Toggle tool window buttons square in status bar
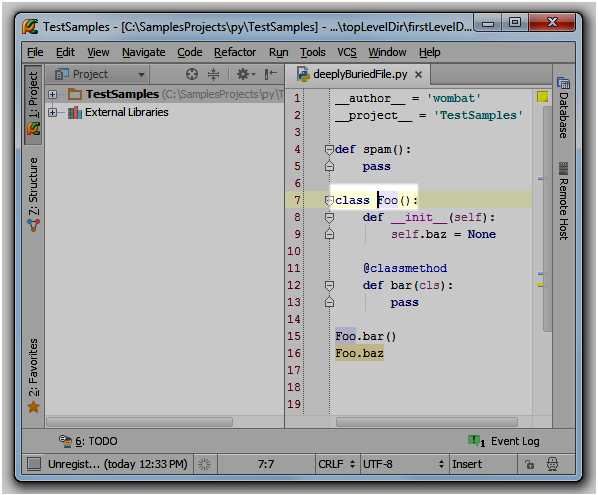This screenshot has width=598, height=495. 34,464
